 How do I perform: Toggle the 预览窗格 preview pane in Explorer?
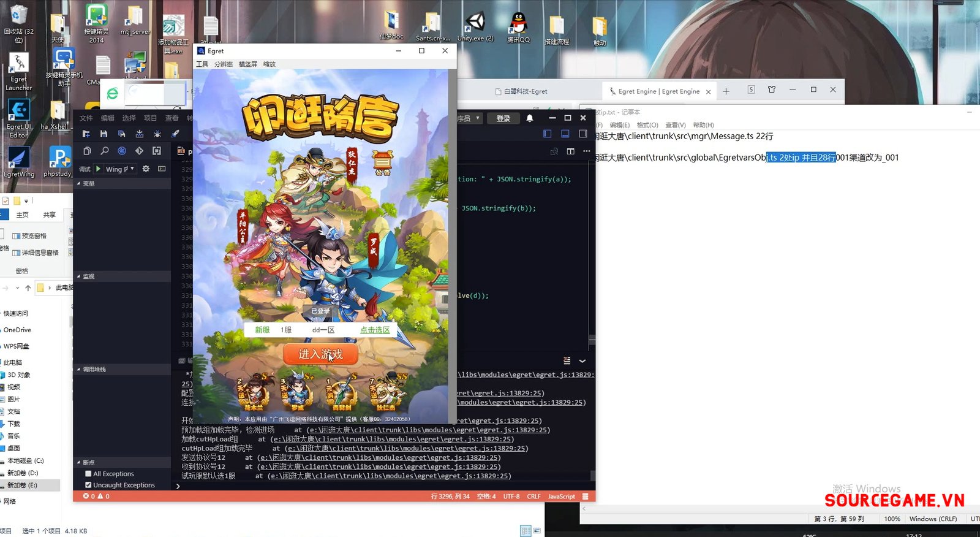tap(29, 235)
